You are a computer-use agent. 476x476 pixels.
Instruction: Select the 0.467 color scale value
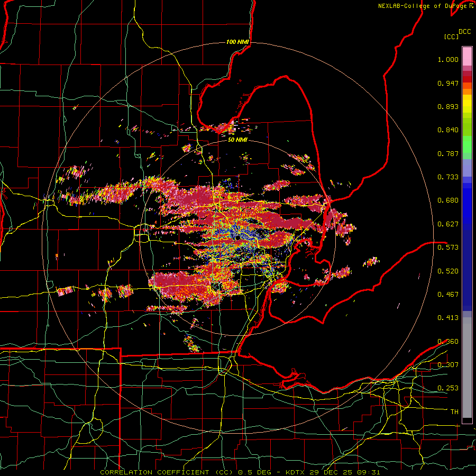click(448, 295)
